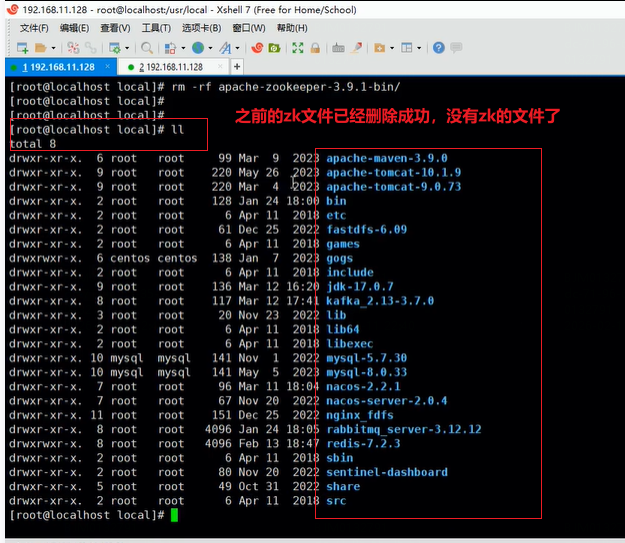
Task: Click the chat bubble feedback icon
Action: coord(456,48)
